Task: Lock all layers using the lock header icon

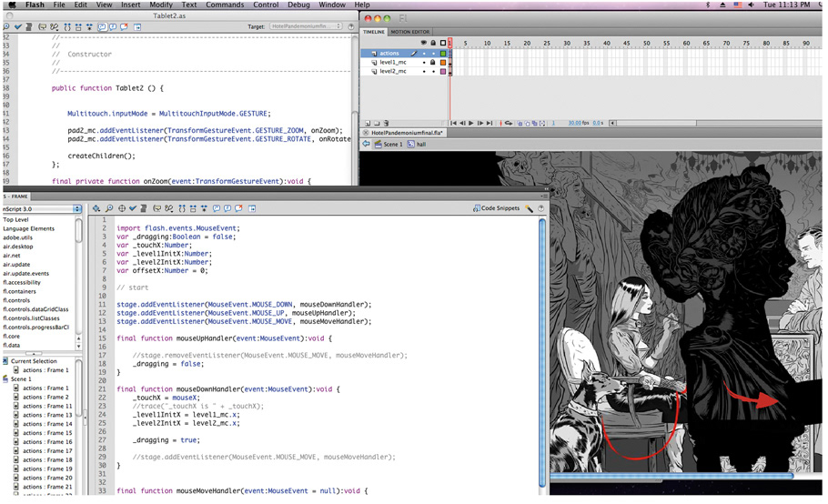Action: [x=433, y=43]
